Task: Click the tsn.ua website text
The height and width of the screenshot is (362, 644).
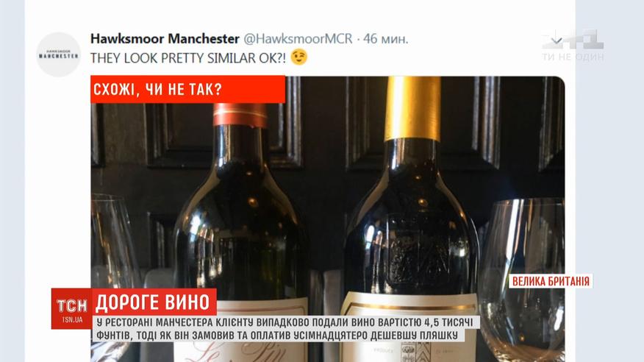Action: click(x=72, y=319)
